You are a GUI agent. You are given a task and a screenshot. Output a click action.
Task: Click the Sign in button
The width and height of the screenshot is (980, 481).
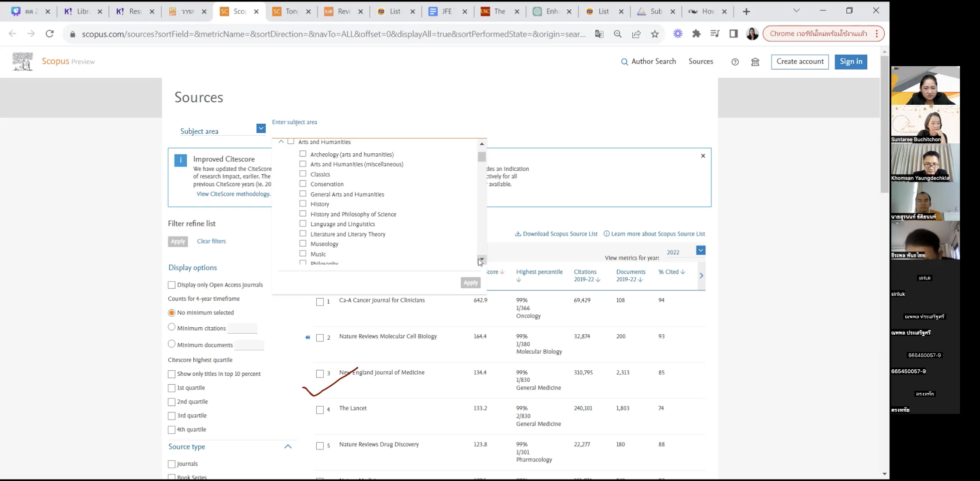point(851,62)
